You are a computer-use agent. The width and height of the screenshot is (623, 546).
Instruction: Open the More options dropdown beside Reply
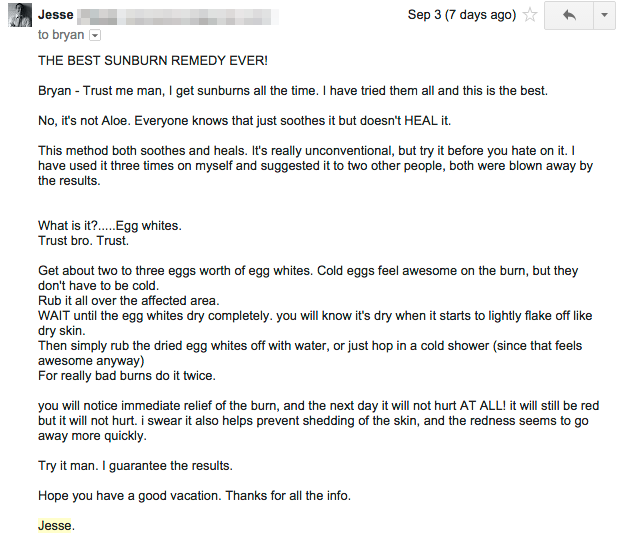[604, 15]
